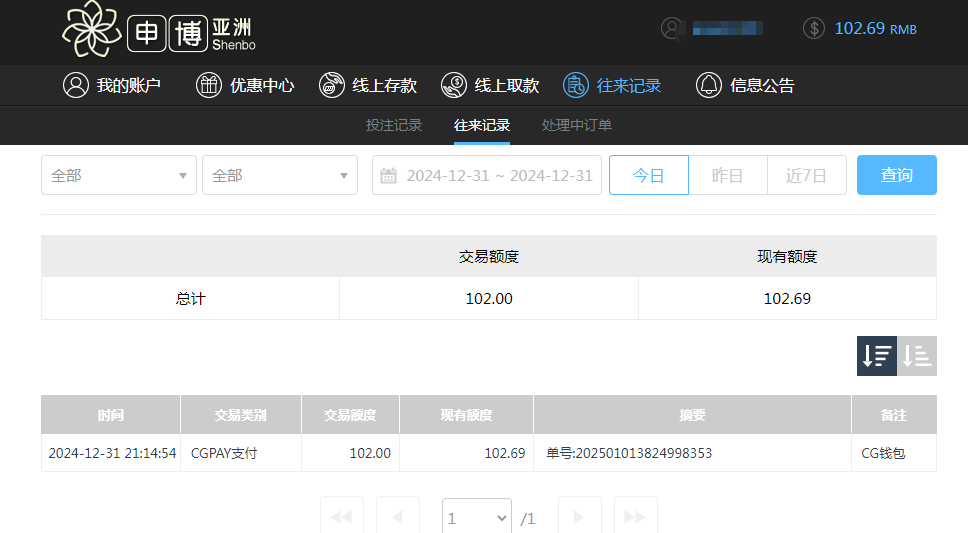Image resolution: width=968 pixels, height=533 pixels.
Task: Click the 信息公告 bell icon
Action: [708, 85]
